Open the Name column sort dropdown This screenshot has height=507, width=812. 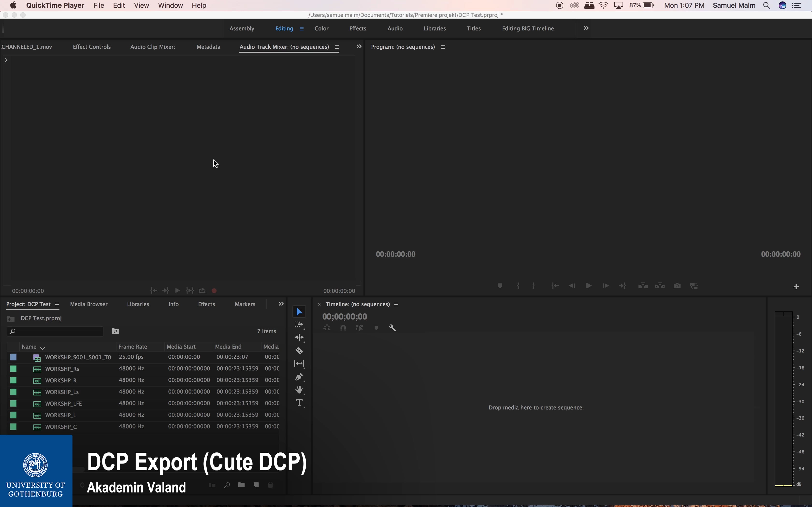(43, 347)
